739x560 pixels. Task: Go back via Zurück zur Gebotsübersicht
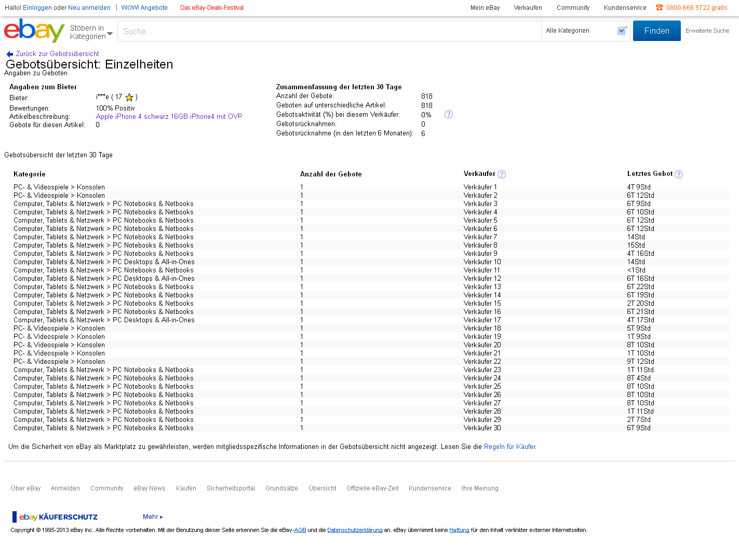tap(57, 54)
